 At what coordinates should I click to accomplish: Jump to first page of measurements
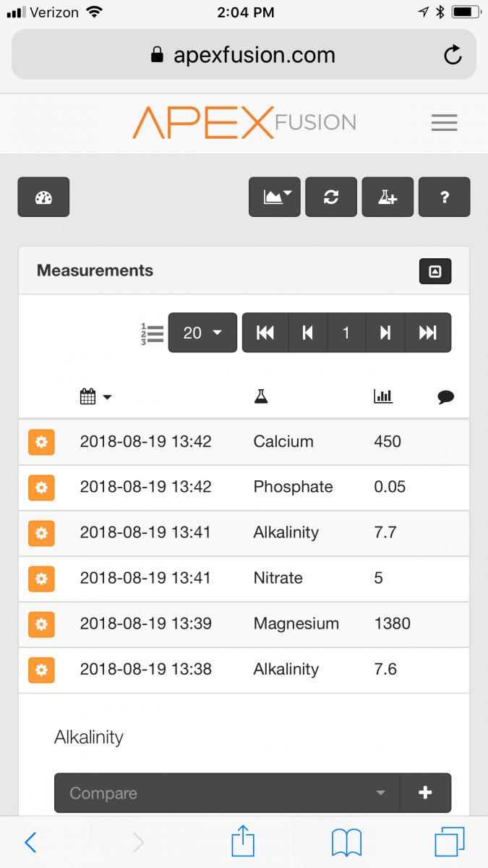[265, 333]
